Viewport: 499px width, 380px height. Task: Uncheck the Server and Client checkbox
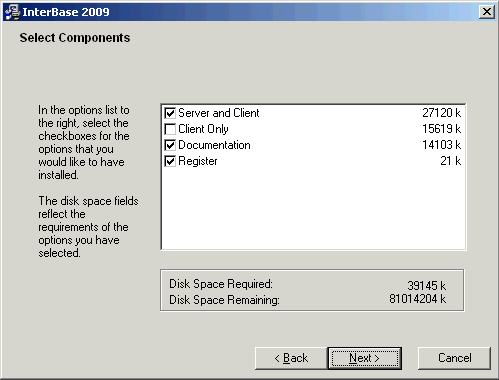[170, 113]
